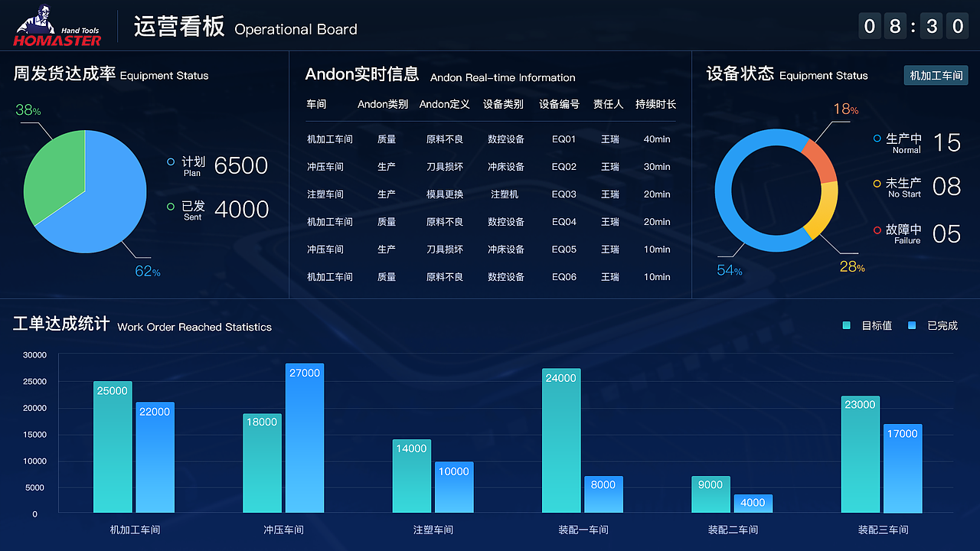
Task: Click the 未生产 No Start legend circle
Action: coord(877,184)
